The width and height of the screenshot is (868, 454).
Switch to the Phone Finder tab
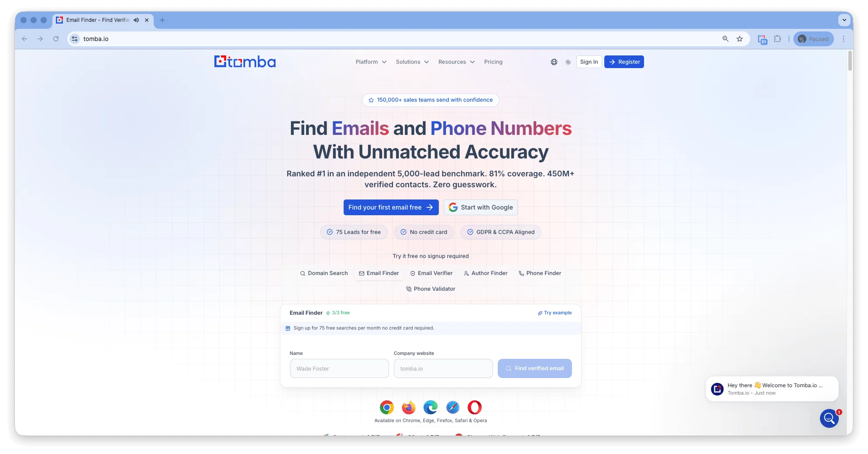540,273
